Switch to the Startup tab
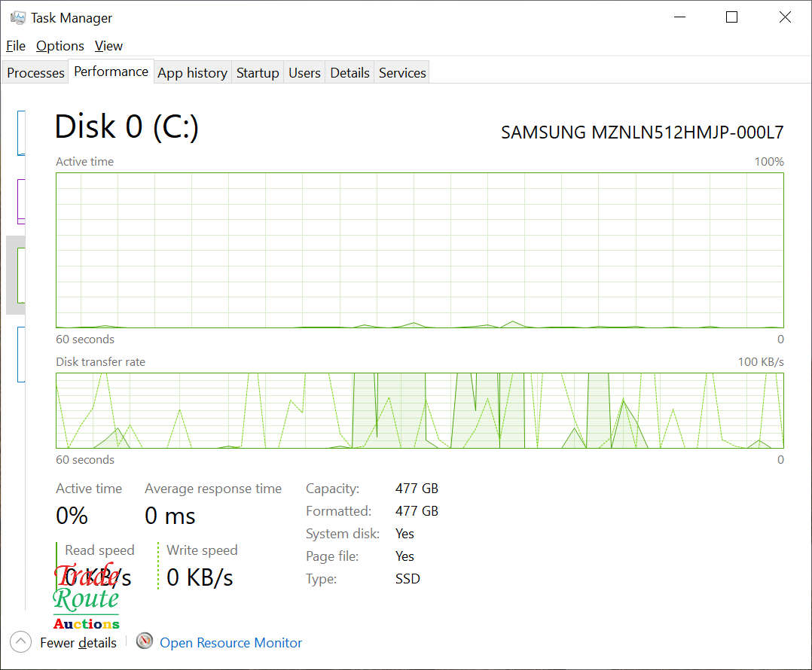Image resolution: width=812 pixels, height=670 pixels. (x=258, y=73)
